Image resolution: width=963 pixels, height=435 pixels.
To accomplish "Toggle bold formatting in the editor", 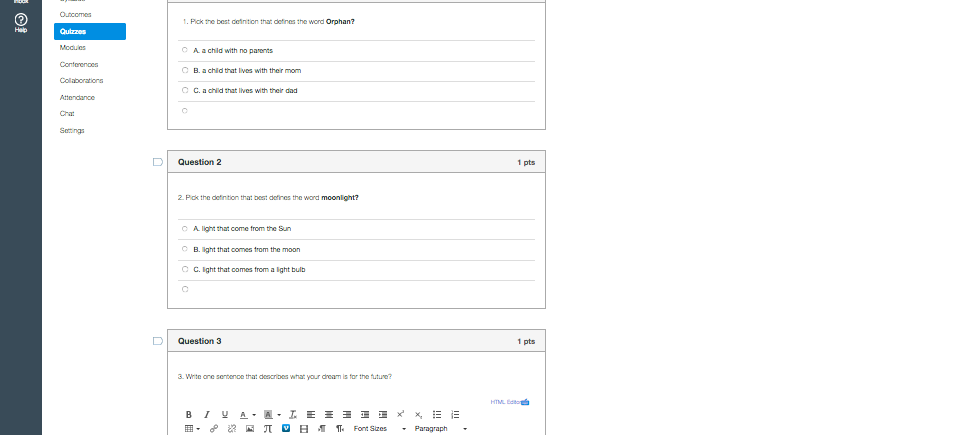I will [x=188, y=414].
